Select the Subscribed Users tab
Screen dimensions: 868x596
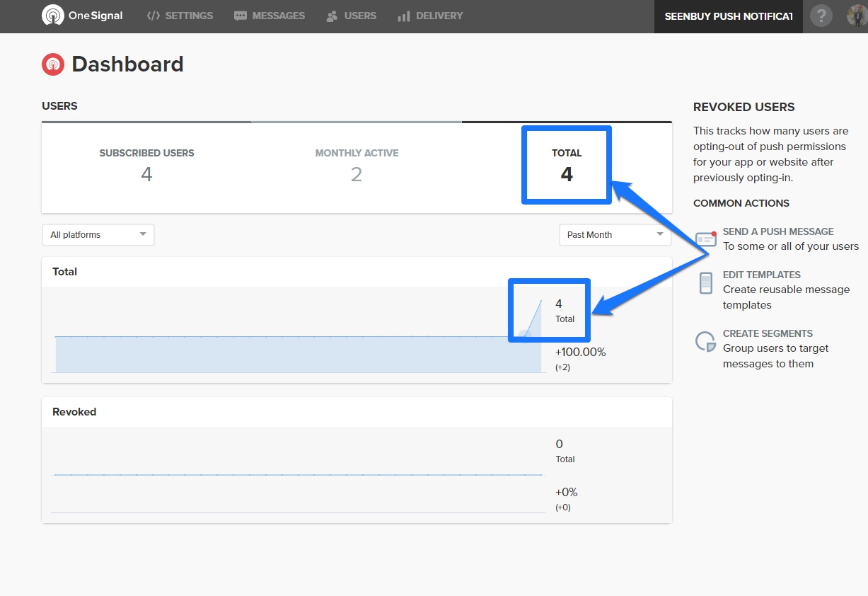click(146, 165)
